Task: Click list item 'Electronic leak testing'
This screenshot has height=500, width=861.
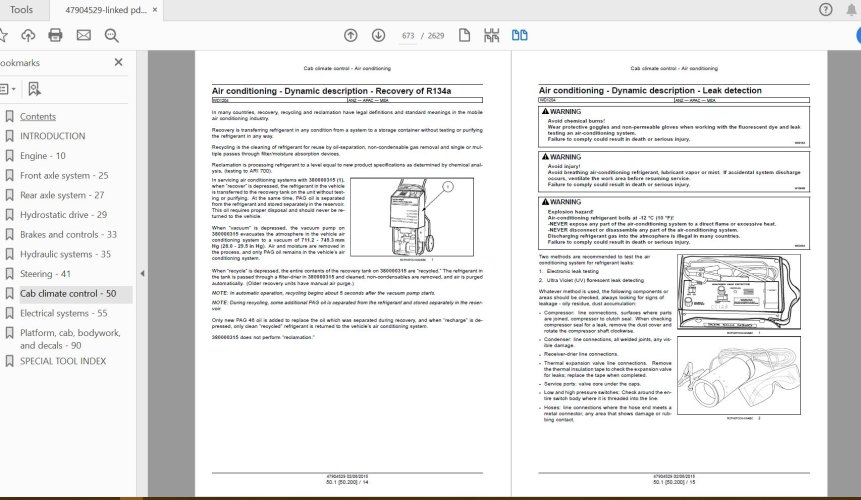Action: pos(572,271)
